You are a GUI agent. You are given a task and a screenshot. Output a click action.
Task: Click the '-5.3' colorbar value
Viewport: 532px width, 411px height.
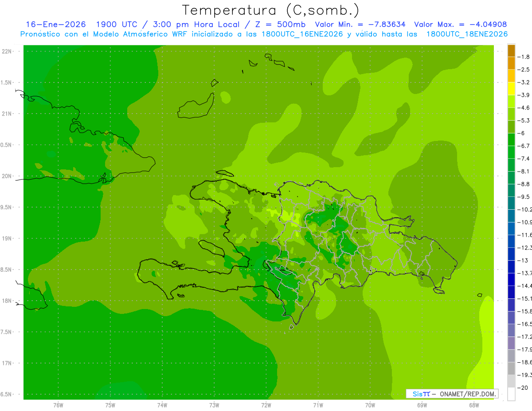pyautogui.click(x=524, y=121)
